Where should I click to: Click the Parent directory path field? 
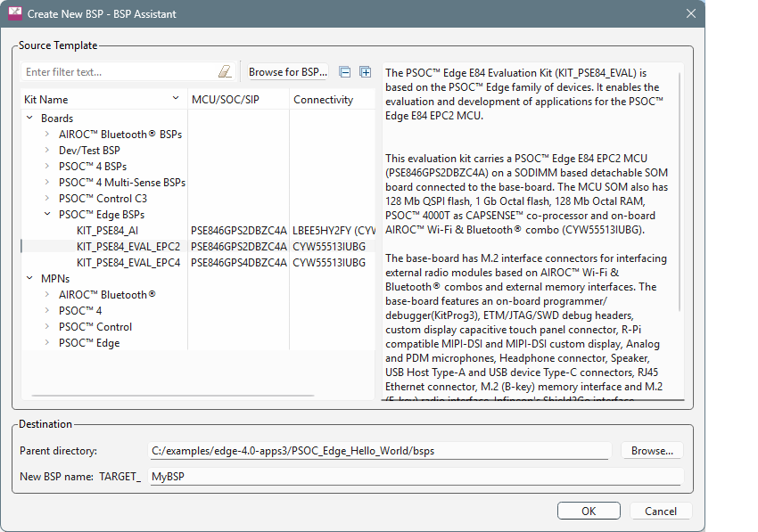[x=380, y=450]
